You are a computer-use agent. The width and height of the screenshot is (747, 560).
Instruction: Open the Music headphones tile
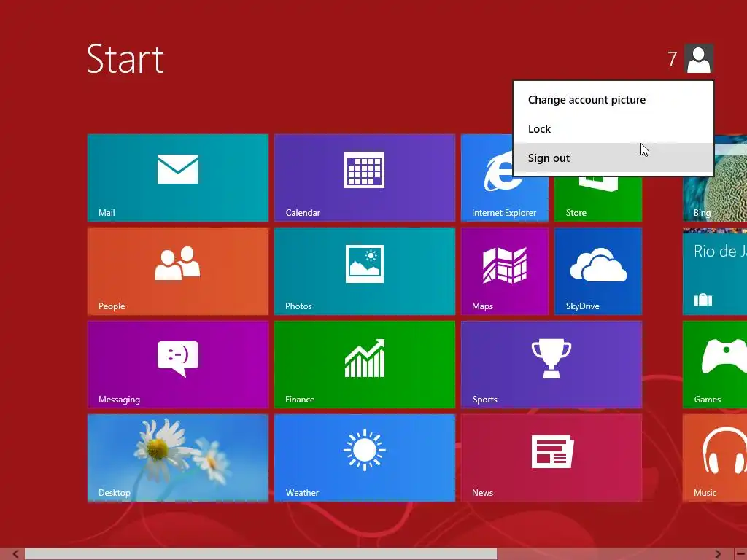[715, 458]
